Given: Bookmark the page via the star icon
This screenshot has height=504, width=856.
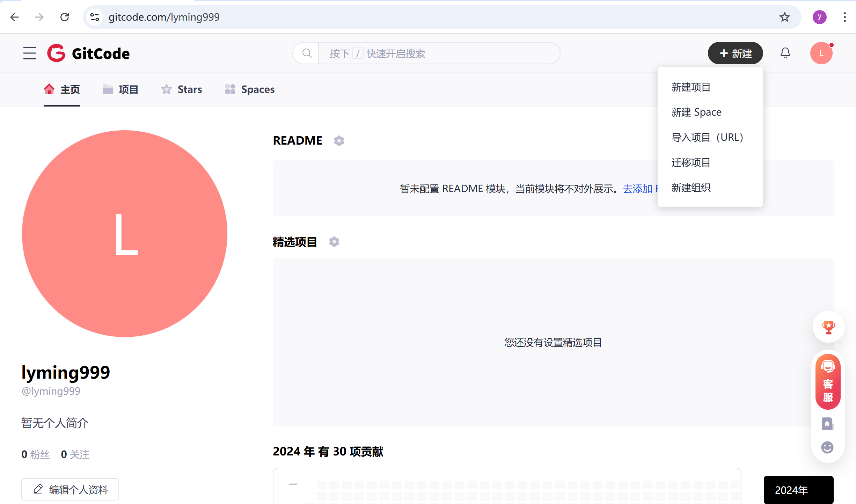Looking at the screenshot, I should 784,17.
